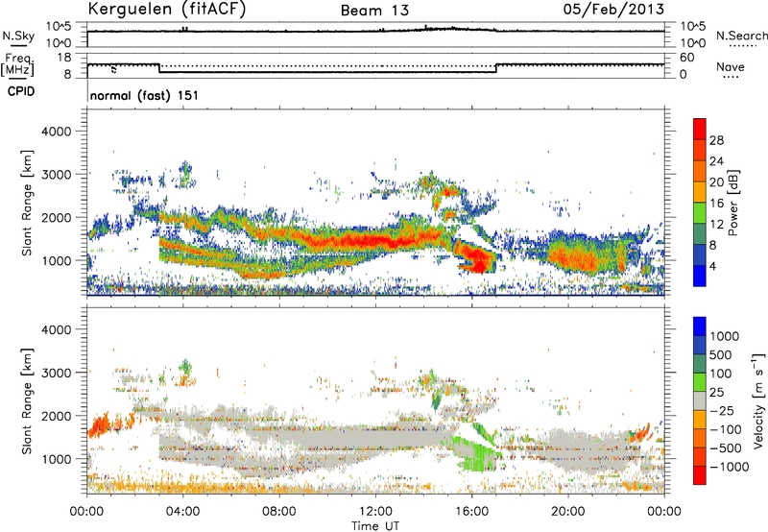Viewport: 768px width, 532px height.
Task: Click the "N.Sky" legend label
Action: coord(18,36)
